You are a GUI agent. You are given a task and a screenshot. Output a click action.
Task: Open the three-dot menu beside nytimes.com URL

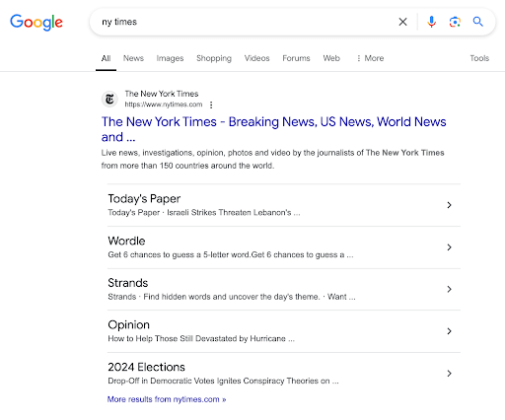[x=211, y=105]
